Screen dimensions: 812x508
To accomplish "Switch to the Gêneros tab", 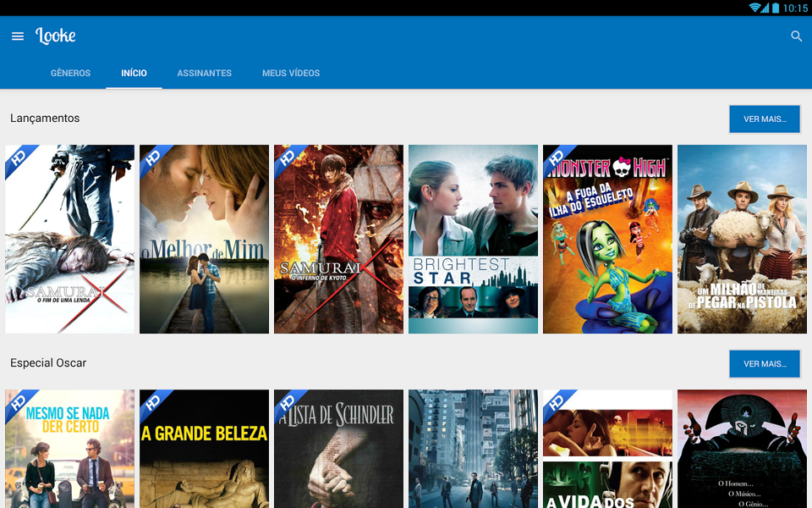I will point(70,73).
